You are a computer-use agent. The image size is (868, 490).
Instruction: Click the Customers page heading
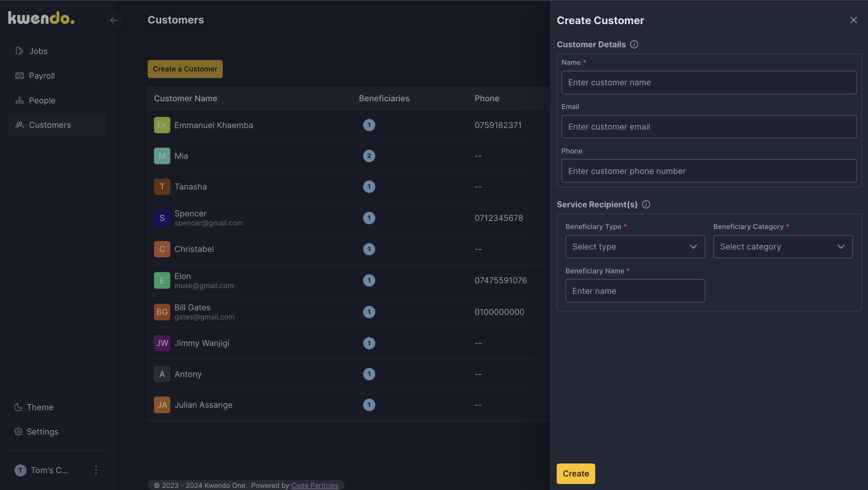coord(175,20)
